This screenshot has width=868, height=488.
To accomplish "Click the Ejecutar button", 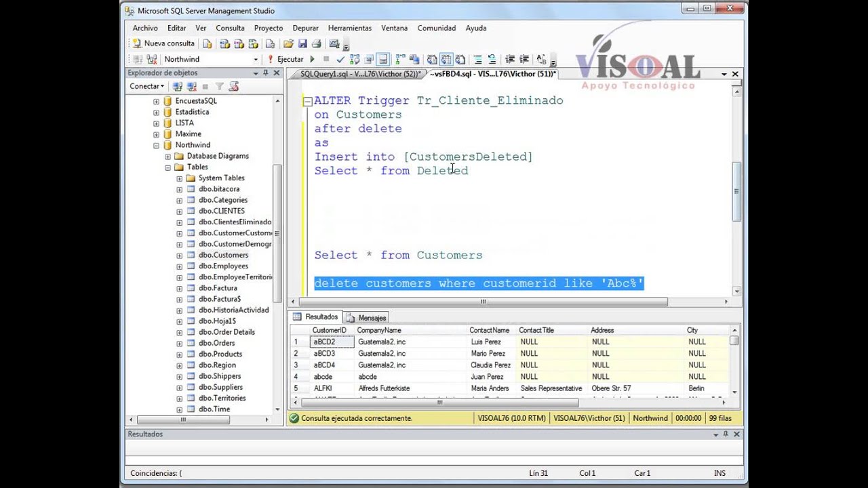I will [x=285, y=59].
